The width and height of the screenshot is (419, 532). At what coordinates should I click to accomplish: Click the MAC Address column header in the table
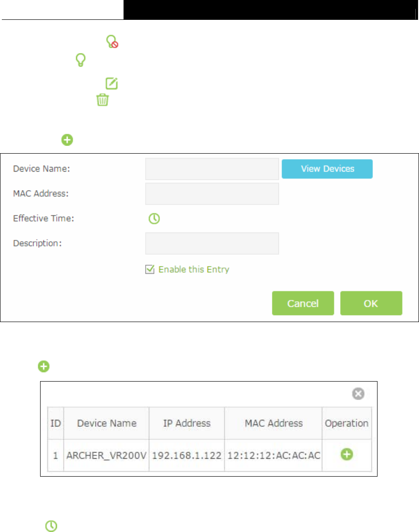(273, 423)
